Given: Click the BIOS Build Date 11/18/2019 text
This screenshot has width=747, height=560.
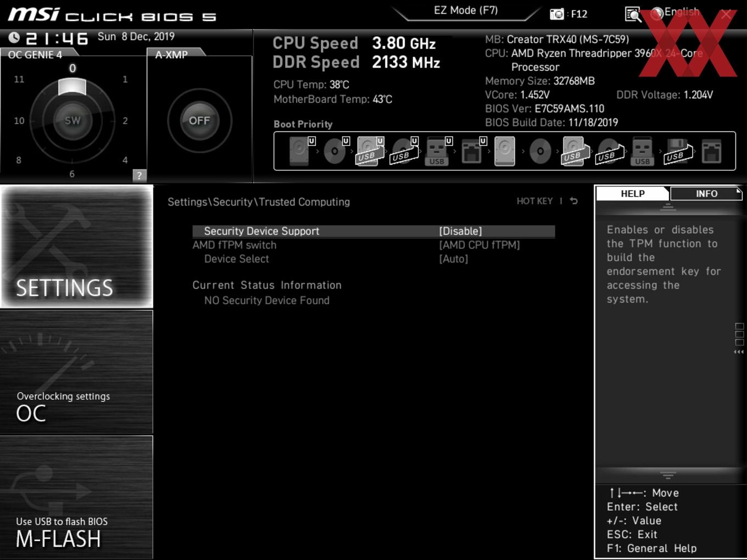Looking at the screenshot, I should [x=551, y=122].
